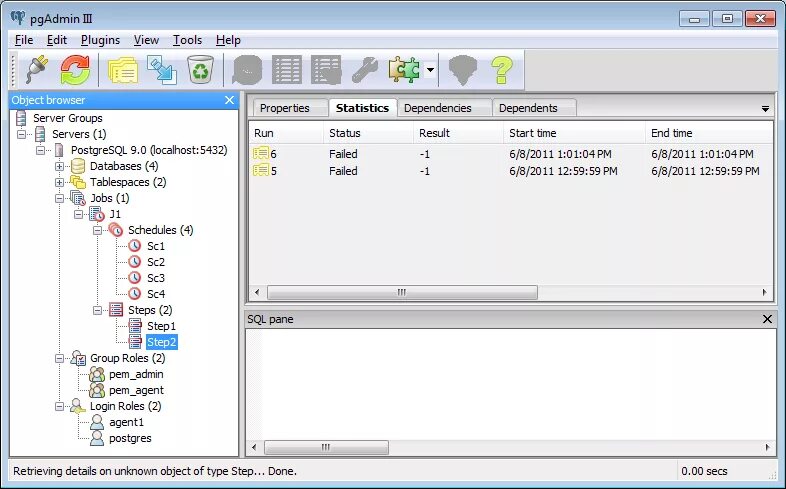Click the plug connection toolbar icon
This screenshot has width=786, height=489.
coord(37,70)
